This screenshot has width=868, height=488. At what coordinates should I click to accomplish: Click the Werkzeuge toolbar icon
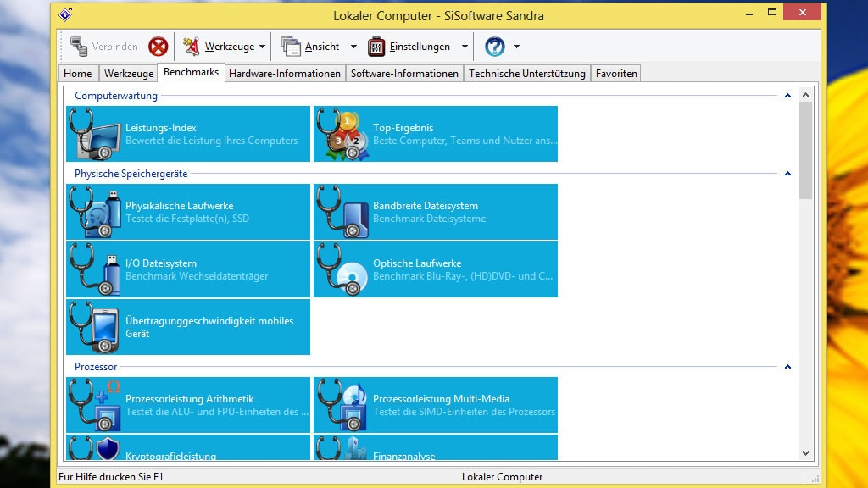tap(192, 47)
